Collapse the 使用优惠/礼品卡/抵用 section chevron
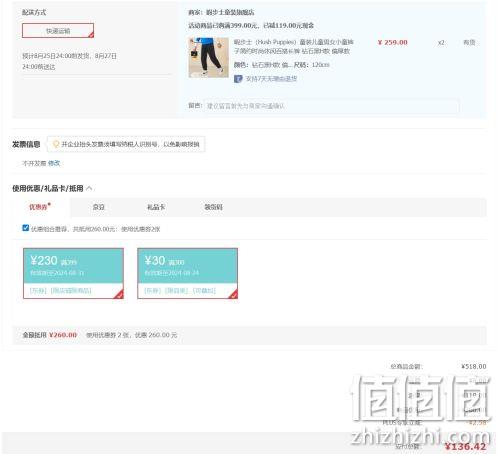The width and height of the screenshot is (500, 454). [x=89, y=188]
